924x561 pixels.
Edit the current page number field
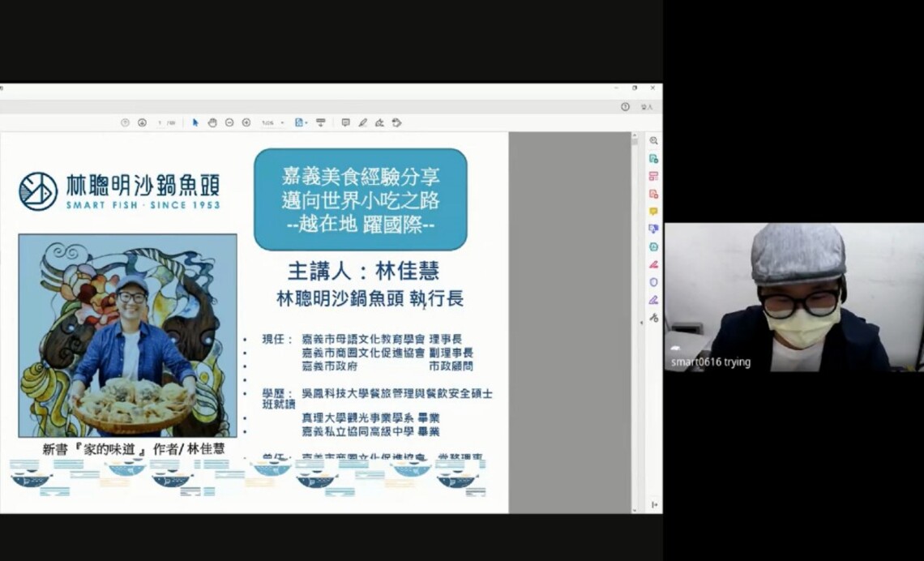click(x=160, y=122)
